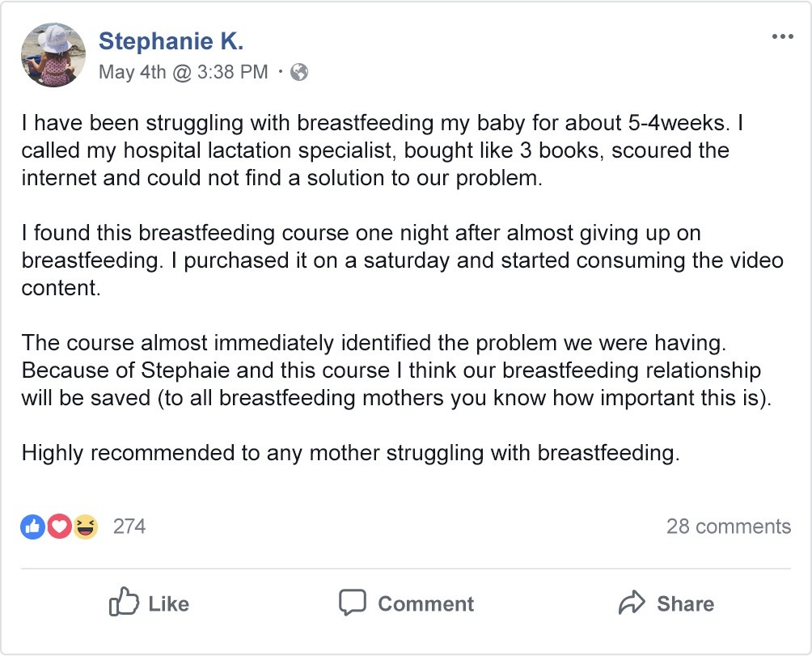Click the red heart reaction icon
The width and height of the screenshot is (812, 656).
pos(58,527)
